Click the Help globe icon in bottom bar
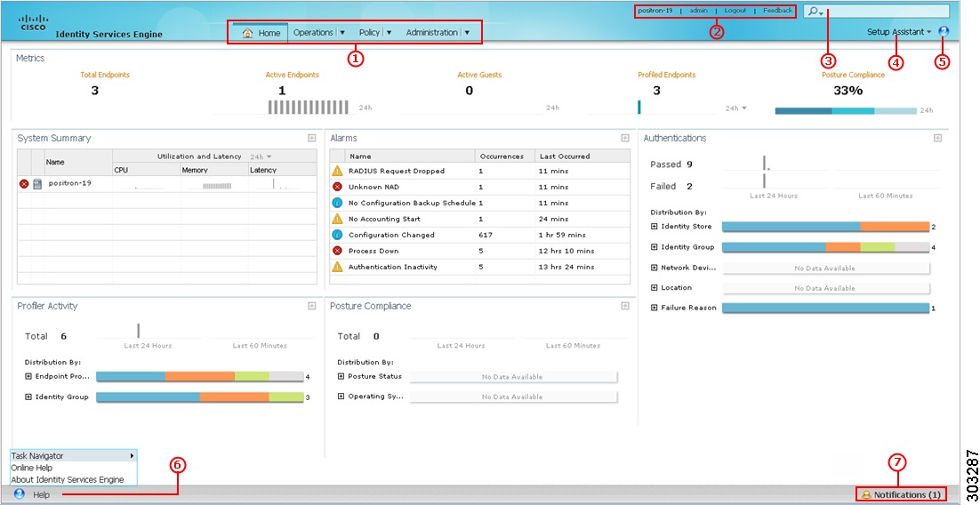The width and height of the screenshot is (980, 505). pyautogui.click(x=20, y=494)
